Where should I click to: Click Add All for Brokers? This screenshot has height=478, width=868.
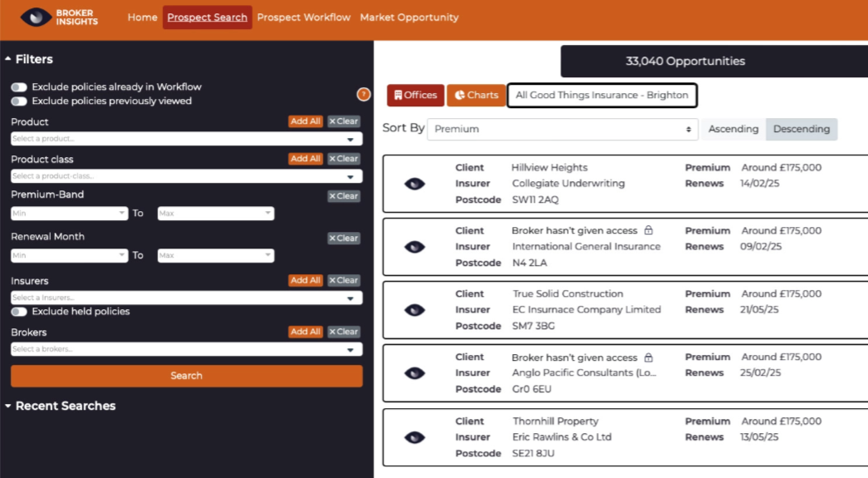(305, 332)
